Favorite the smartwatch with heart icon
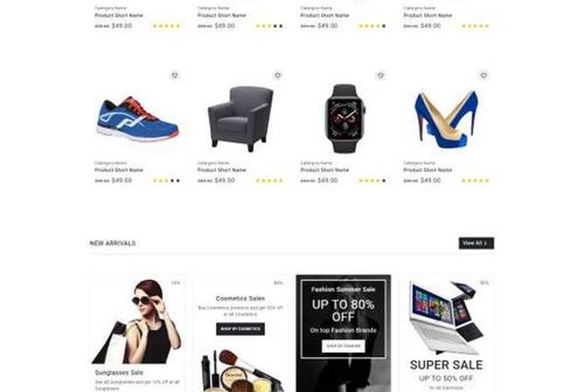The image size is (584, 392). (380, 76)
